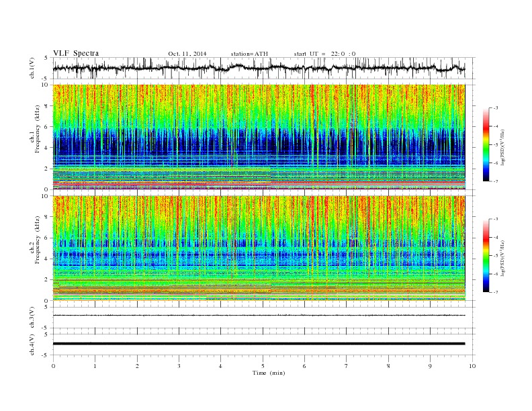
Task: Click the ch.2 spectrogram color scale bar
Action: click(x=486, y=256)
